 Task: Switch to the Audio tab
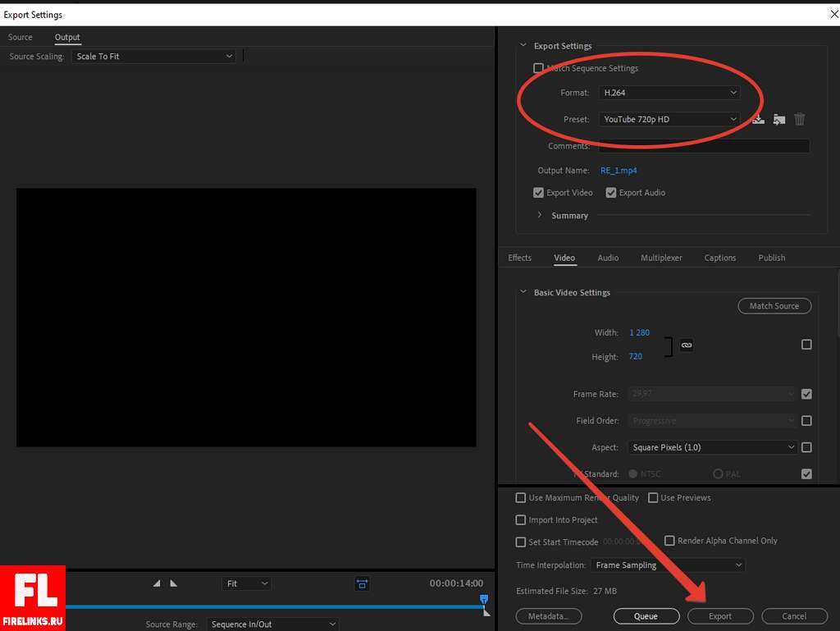click(x=608, y=258)
